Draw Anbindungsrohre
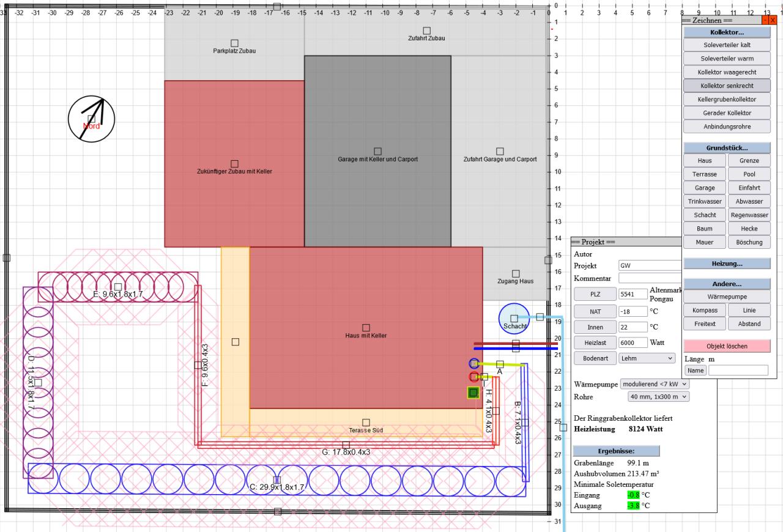The height and width of the screenshot is (532, 783). pos(727,127)
